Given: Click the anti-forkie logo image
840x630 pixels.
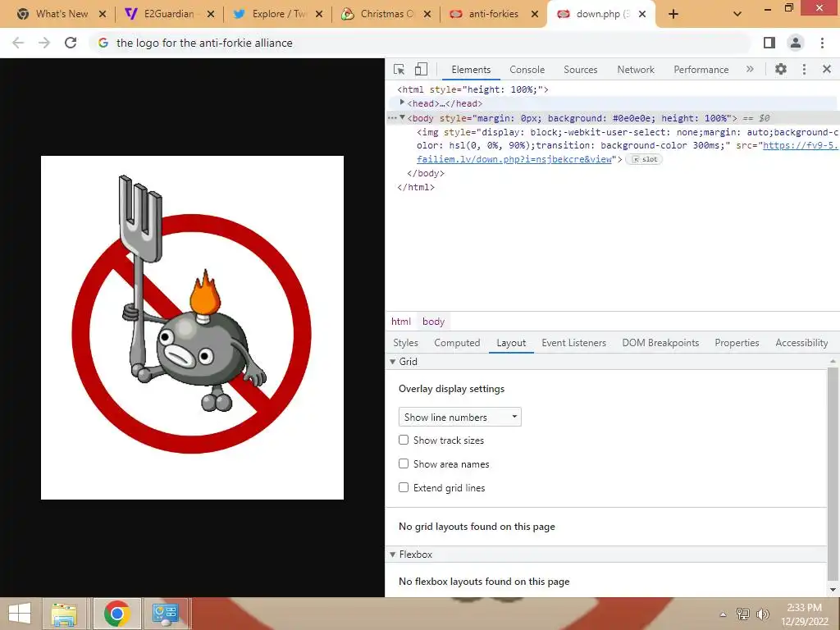Looking at the screenshot, I should 192,327.
